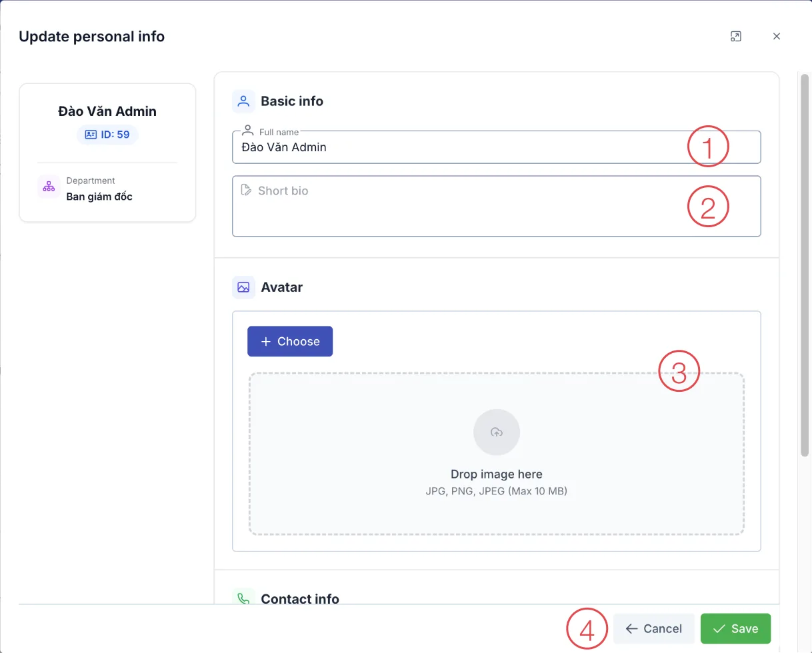This screenshot has height=653, width=812.
Task: Click the small person icon beside Full name label
Action: tap(247, 130)
